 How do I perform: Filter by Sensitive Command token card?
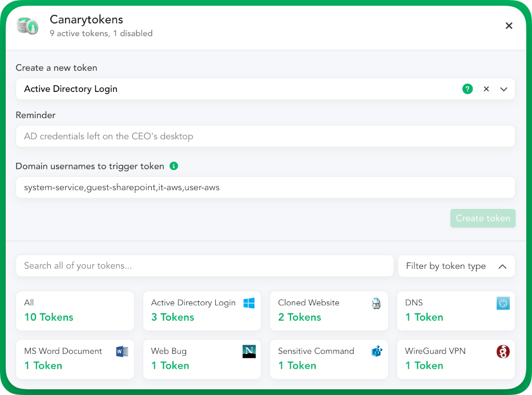329,360
